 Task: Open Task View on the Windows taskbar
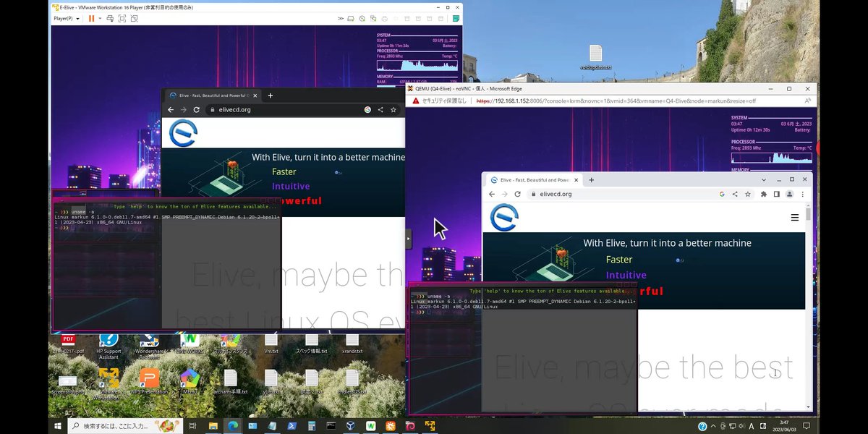click(193, 426)
